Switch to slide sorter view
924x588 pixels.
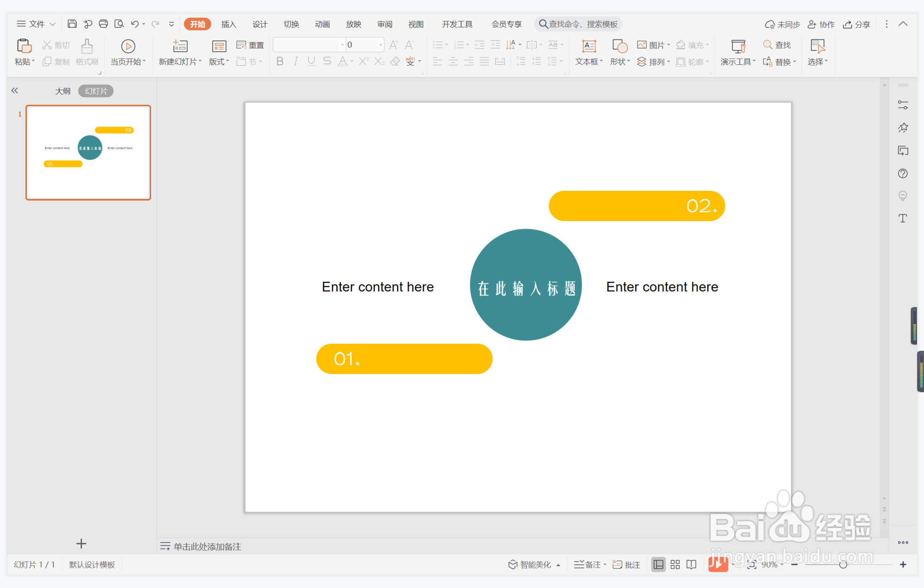tap(675, 564)
